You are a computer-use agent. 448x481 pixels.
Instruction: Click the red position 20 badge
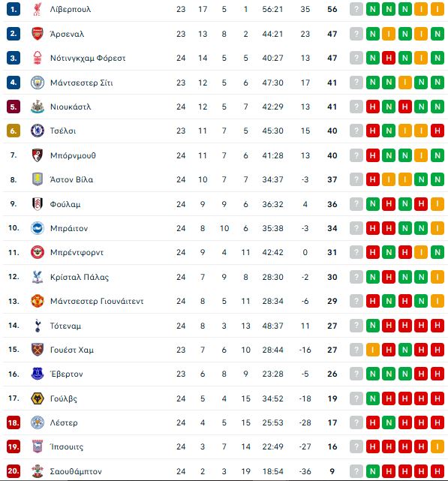(x=14, y=471)
